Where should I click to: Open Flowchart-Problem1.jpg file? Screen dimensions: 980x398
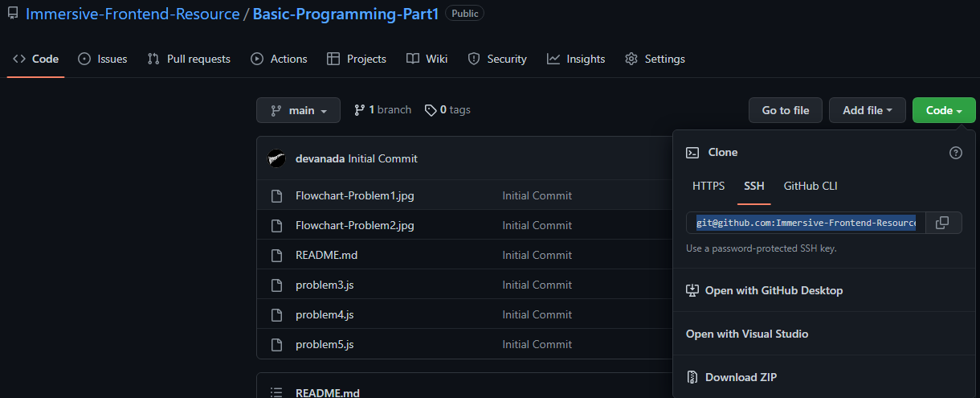point(355,195)
